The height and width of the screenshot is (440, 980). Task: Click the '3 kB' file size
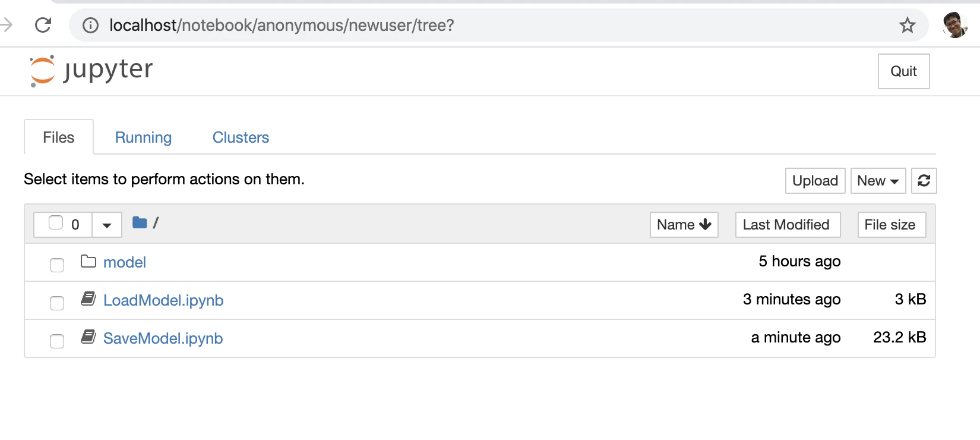[911, 299]
